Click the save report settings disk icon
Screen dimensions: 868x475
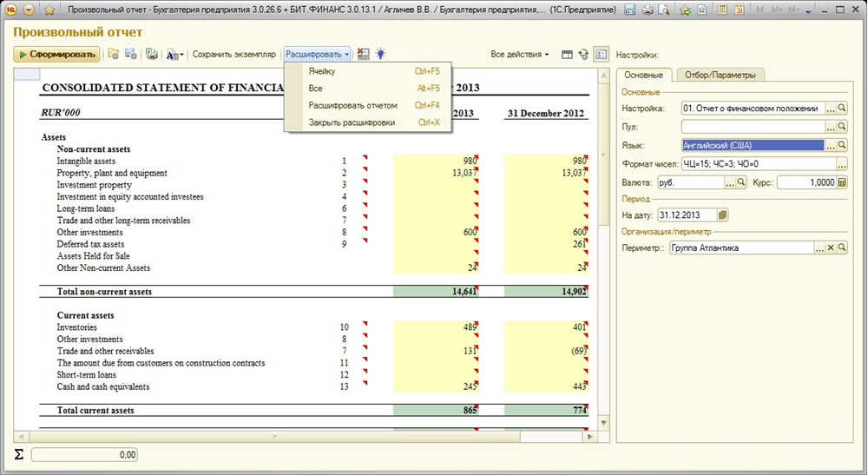[x=131, y=54]
